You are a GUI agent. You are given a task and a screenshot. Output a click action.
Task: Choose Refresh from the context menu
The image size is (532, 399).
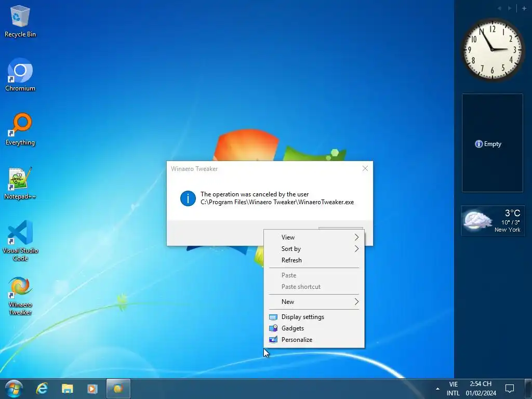pos(314,260)
